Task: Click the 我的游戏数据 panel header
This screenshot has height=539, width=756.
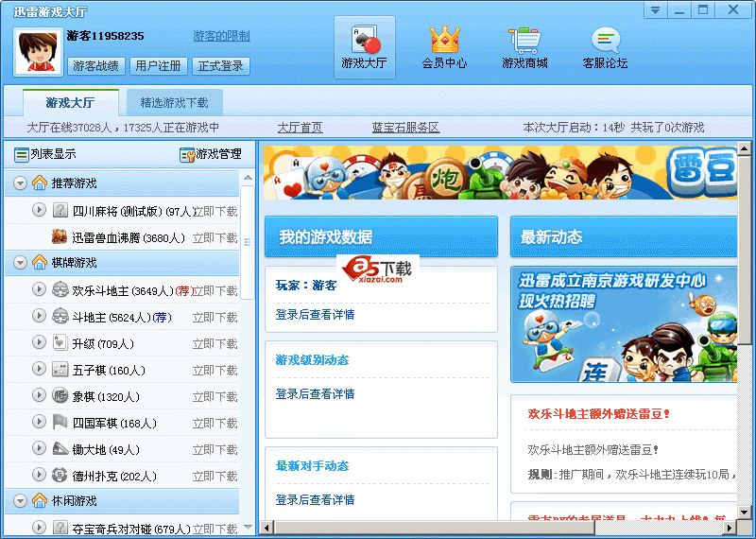Action: [x=381, y=236]
